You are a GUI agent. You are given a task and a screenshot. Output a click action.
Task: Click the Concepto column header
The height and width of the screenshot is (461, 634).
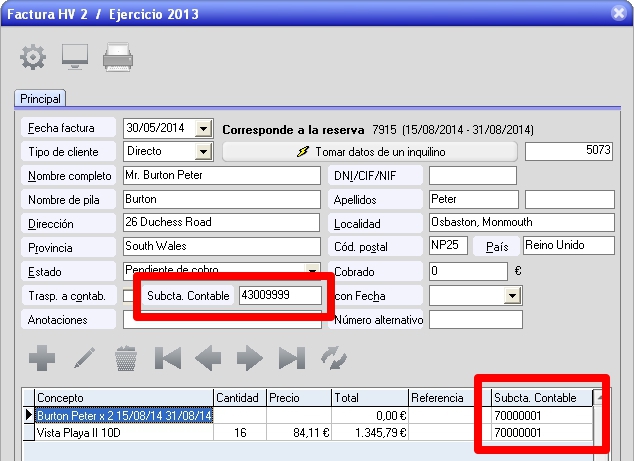(123, 398)
